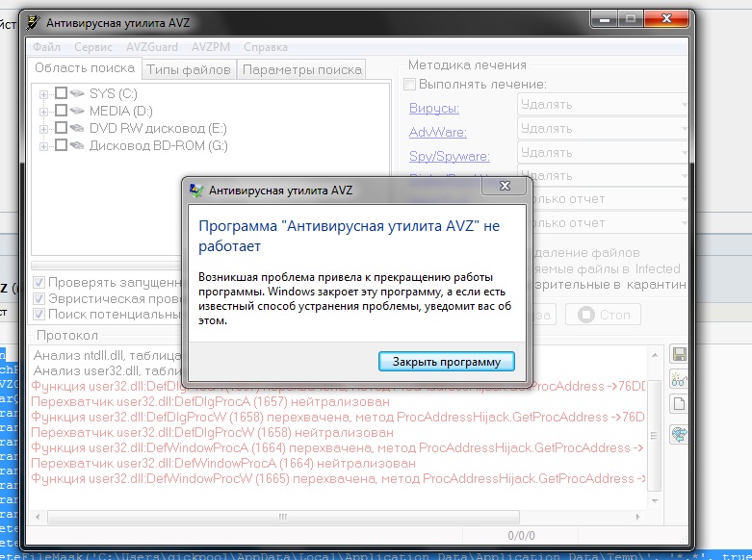Click the AVZ shield icon in main title bar
Screen dimensions: 752x560
[33, 22]
